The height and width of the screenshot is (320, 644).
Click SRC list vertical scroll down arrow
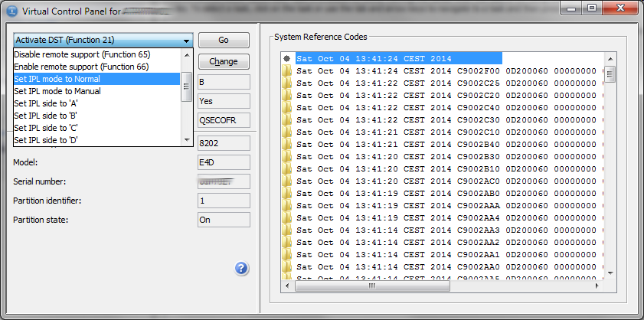[610, 273]
